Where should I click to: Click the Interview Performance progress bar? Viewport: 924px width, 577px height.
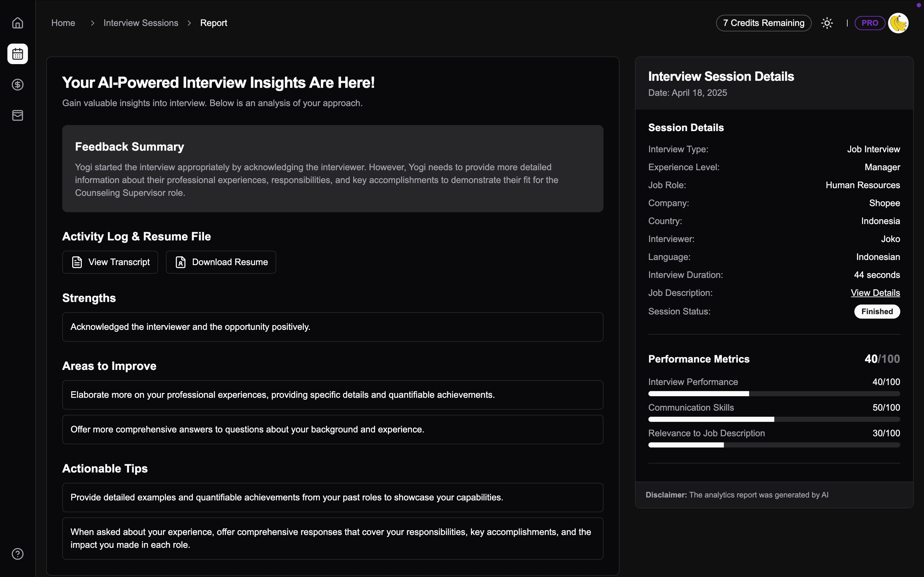tap(774, 393)
